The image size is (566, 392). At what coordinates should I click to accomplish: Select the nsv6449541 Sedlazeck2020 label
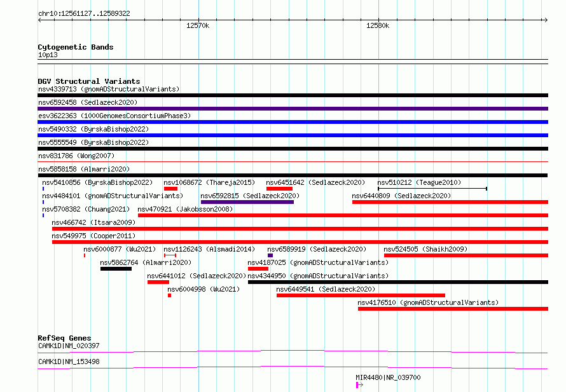(x=326, y=289)
